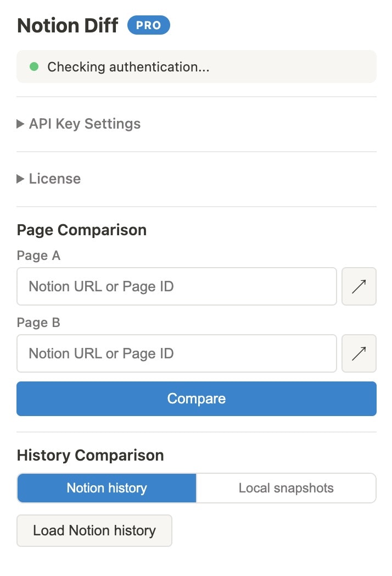Switch to Notion history mode
The height and width of the screenshot is (576, 392).
pos(107,488)
